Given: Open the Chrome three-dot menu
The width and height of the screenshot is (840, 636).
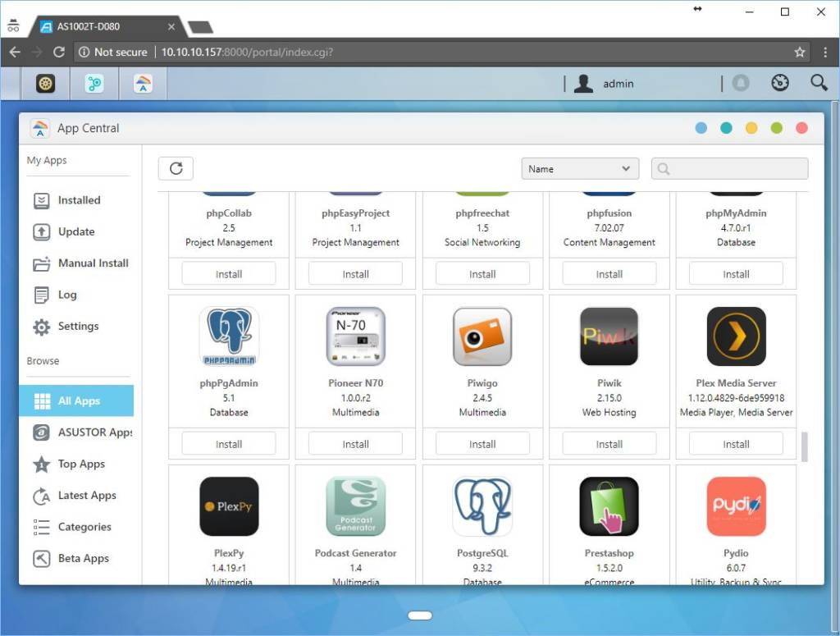Looking at the screenshot, I should pos(825,52).
